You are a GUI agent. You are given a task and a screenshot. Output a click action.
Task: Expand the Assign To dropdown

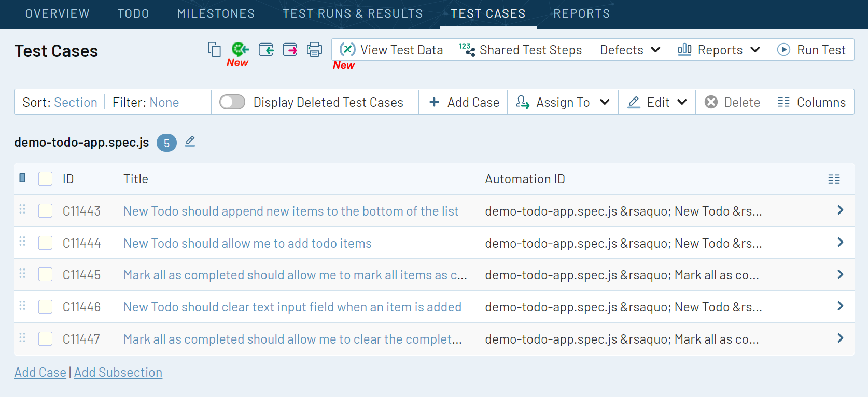563,103
